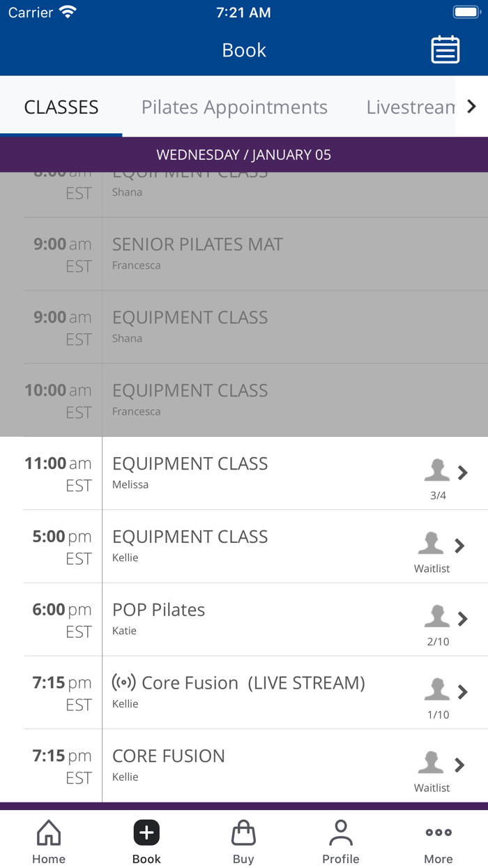Tap the Profile icon
The width and height of the screenshot is (488, 868).
pos(341,832)
